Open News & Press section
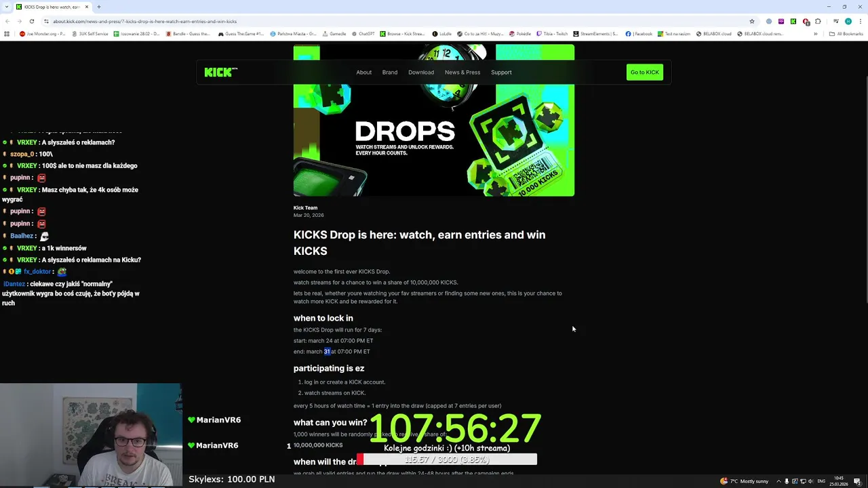Viewport: 868px width, 488px height. tap(462, 73)
